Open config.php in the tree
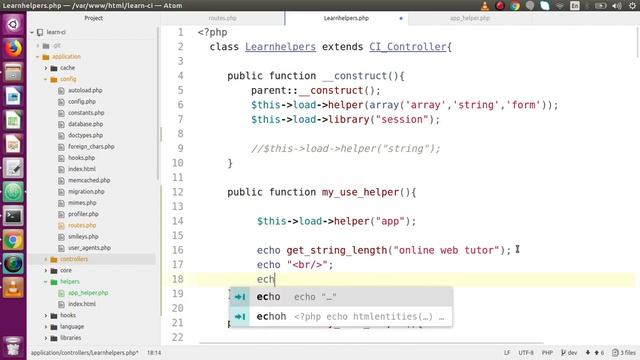Screen dimensions: 640x360 [x=82, y=102]
